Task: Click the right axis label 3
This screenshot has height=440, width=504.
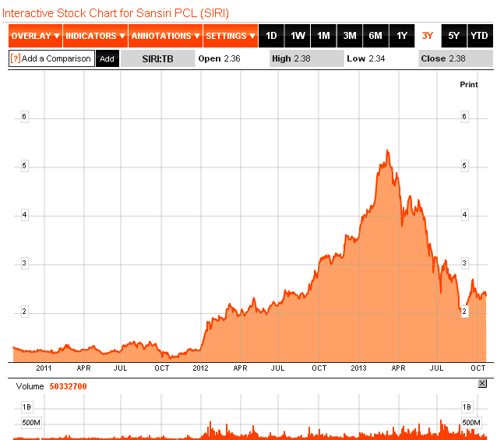Action: [464, 263]
